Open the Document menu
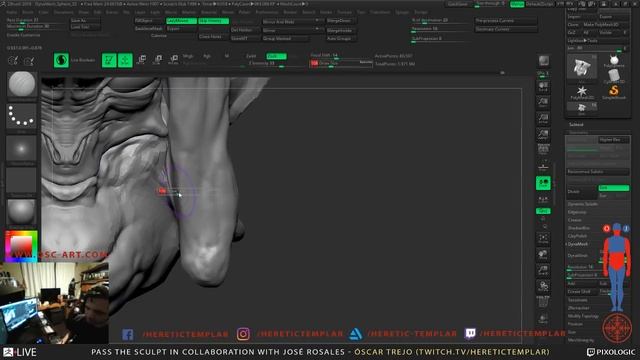The width and height of the screenshot is (640, 360). click(x=64, y=12)
